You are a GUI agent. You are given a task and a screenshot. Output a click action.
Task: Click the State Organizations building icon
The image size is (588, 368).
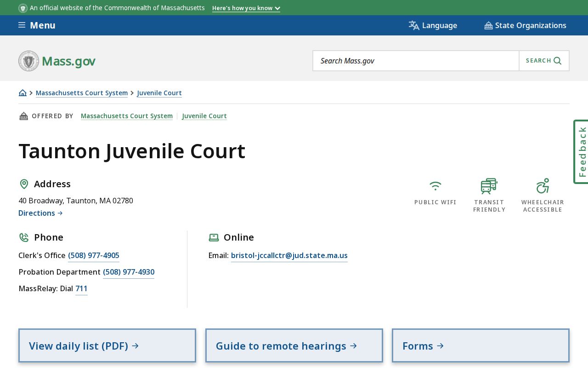488,25
